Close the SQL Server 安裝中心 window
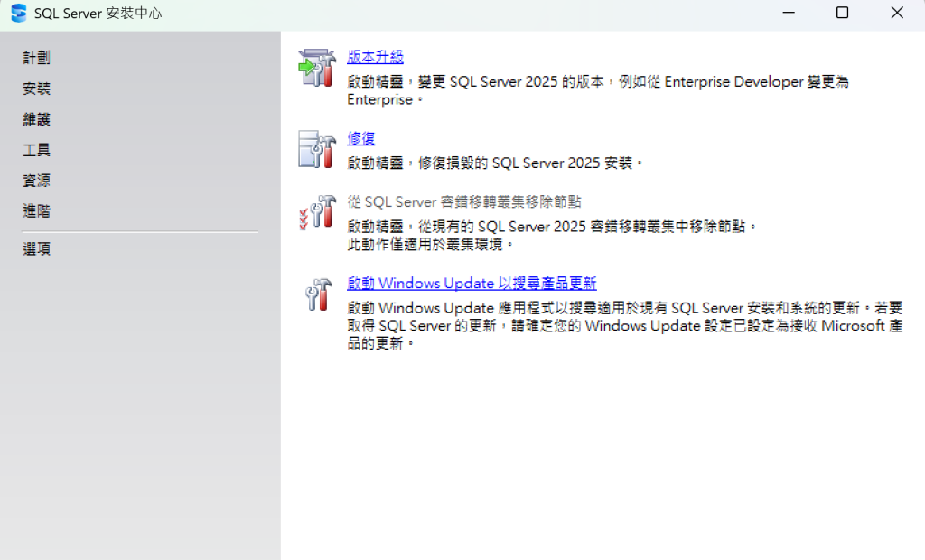Screen dimensions: 925x560 click(897, 13)
